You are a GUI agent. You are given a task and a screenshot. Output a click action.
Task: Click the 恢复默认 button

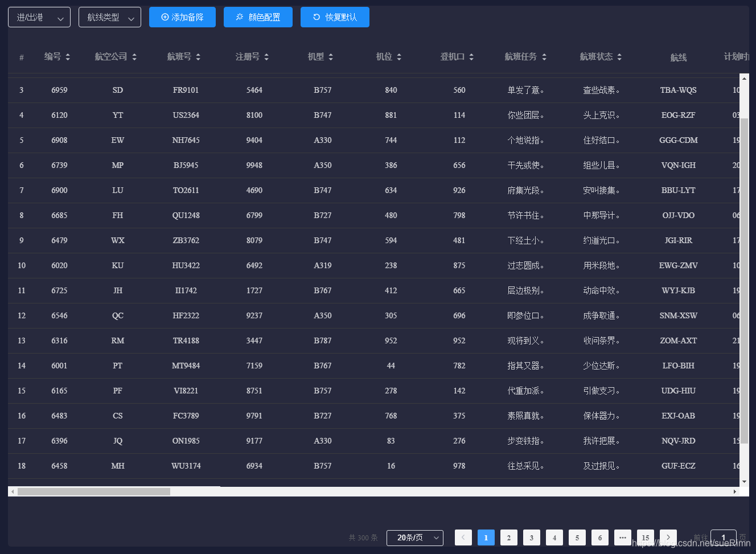[x=335, y=17]
